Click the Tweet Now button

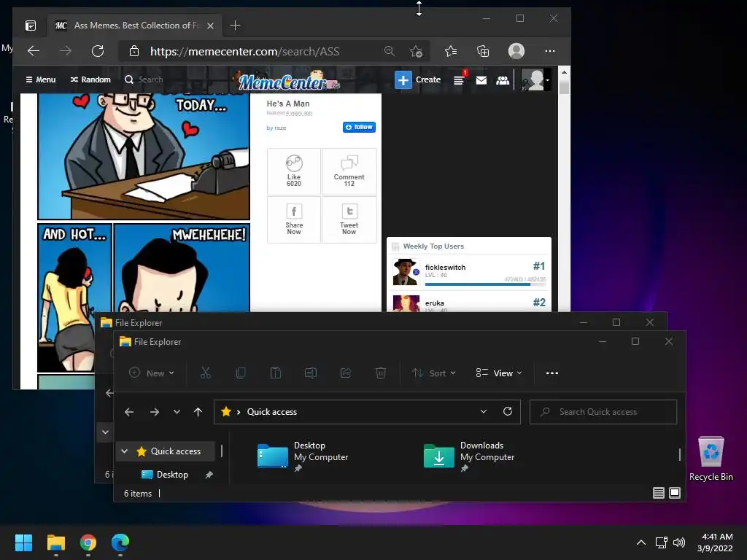pos(349,219)
